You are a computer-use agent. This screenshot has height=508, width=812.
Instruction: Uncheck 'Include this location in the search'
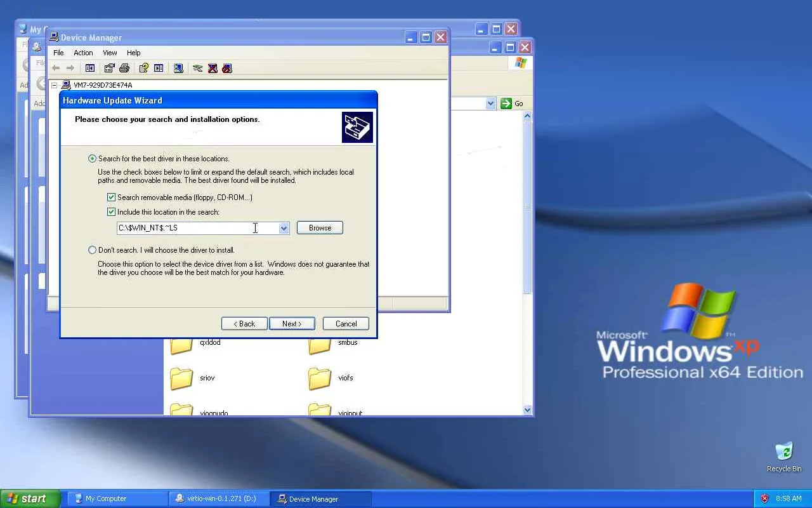tap(112, 212)
